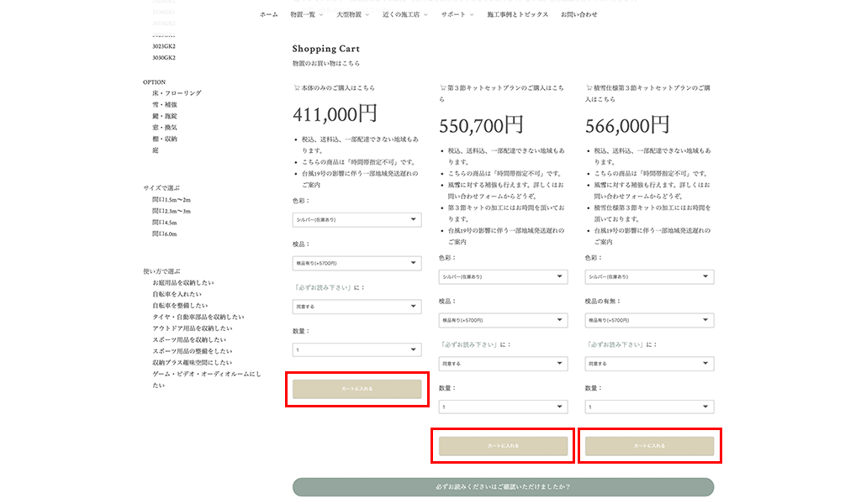
Task: Filter by size 間口2.3m〜3m
Action: coord(172,212)
